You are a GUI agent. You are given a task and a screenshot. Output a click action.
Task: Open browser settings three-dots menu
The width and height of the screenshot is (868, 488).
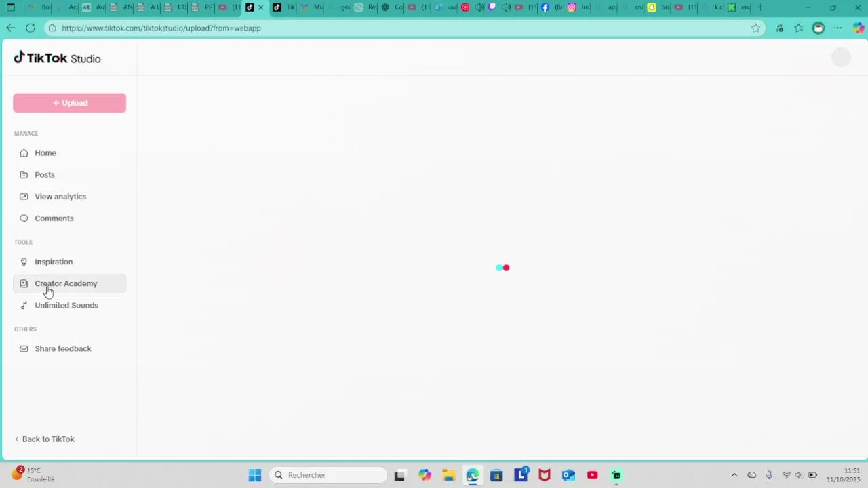tap(838, 28)
